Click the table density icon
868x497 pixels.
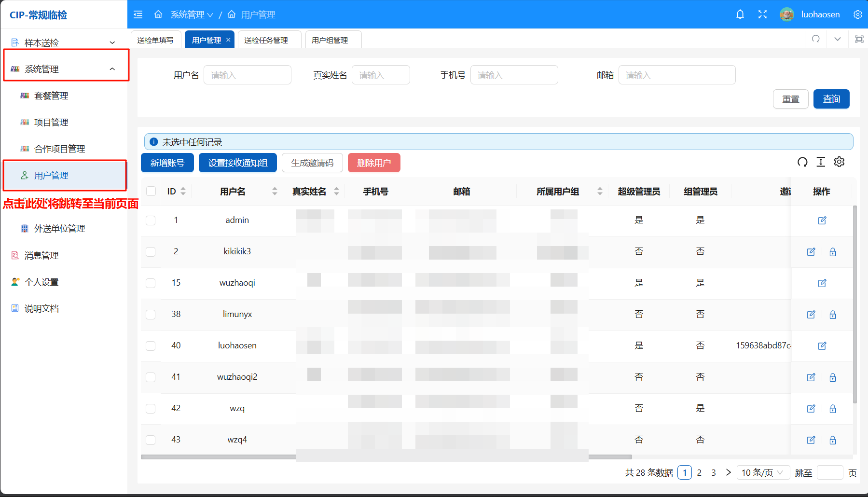point(821,162)
